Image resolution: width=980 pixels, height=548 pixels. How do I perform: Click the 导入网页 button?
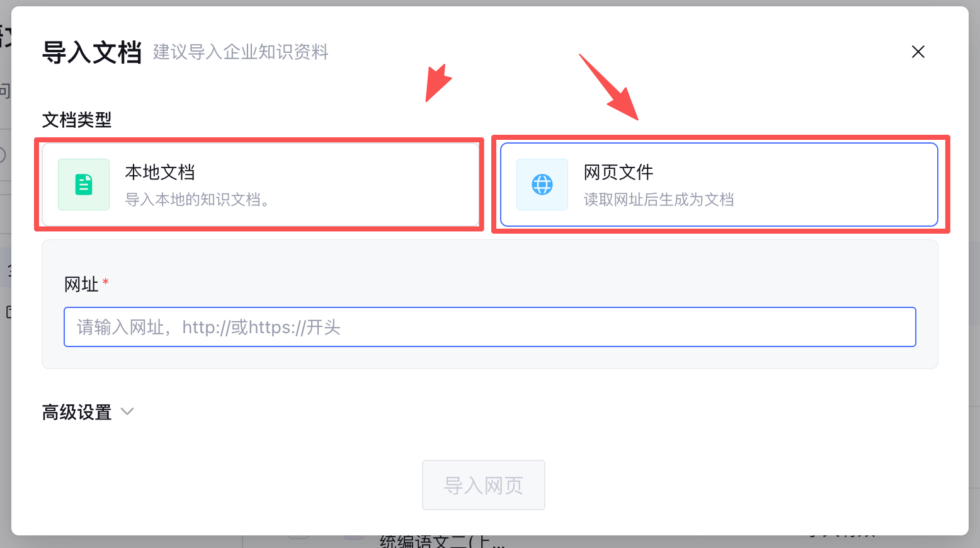tap(484, 485)
